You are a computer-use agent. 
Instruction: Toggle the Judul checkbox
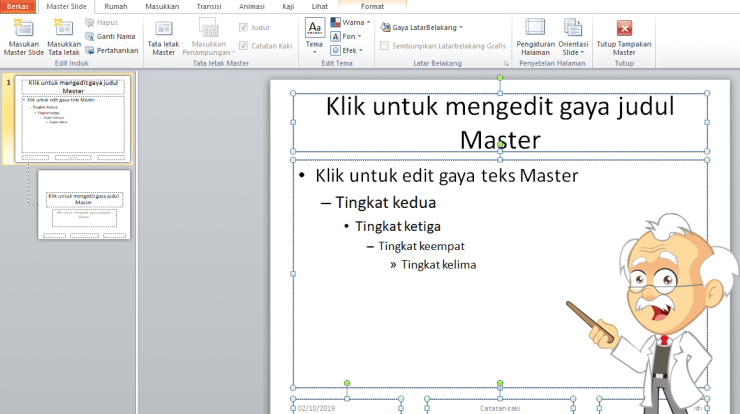point(244,27)
